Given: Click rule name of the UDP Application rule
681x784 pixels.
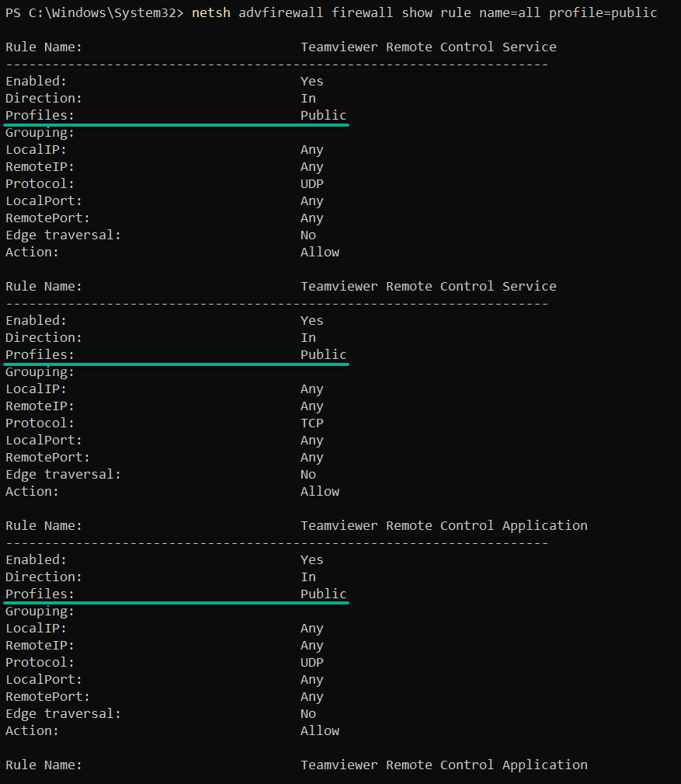Looking at the screenshot, I should tap(443, 525).
